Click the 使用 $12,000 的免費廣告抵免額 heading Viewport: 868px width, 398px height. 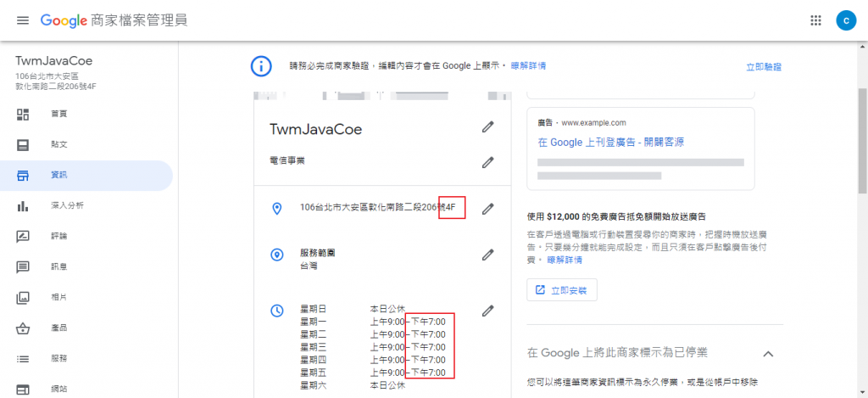618,216
